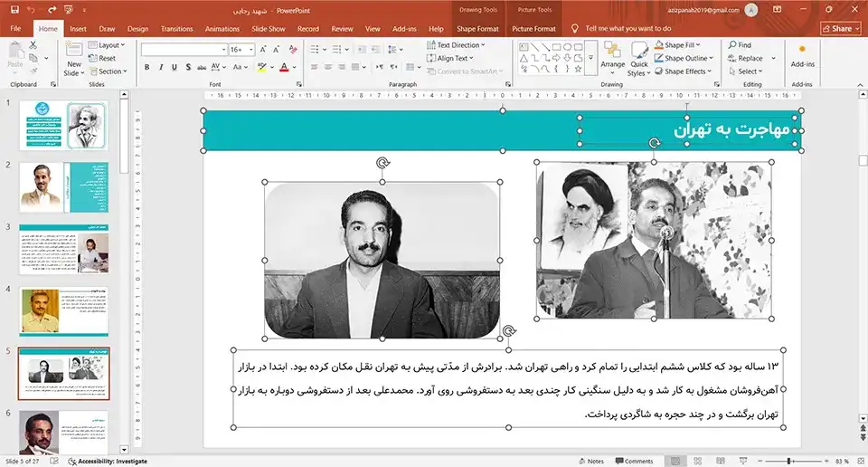Undo the last action in the quick access toolbar
868x467 pixels.
(31, 10)
